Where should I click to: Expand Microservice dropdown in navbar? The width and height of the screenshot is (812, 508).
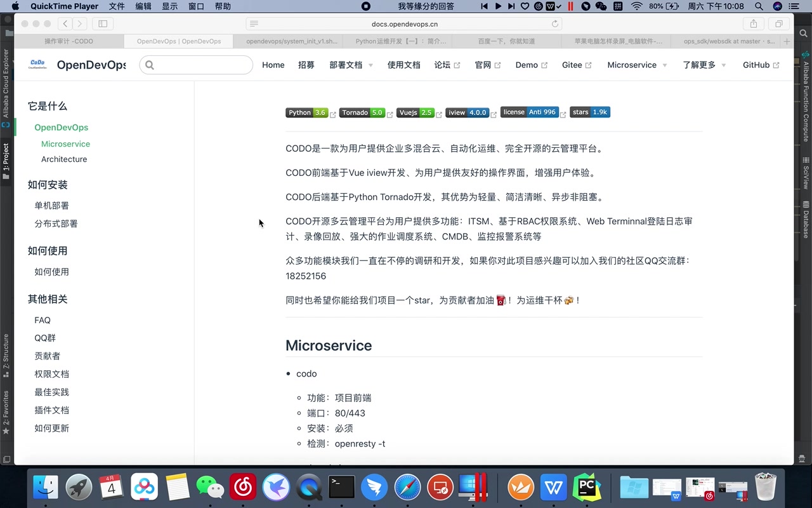[637, 65]
